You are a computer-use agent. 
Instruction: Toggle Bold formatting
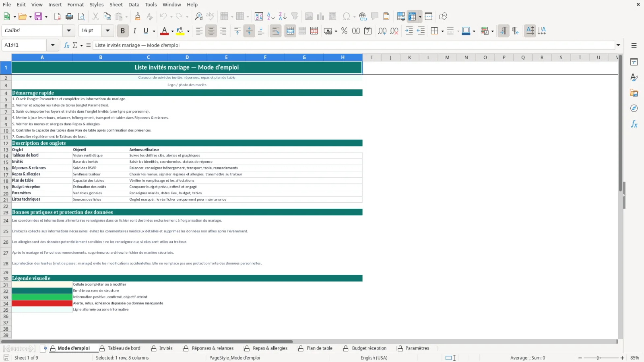123,31
